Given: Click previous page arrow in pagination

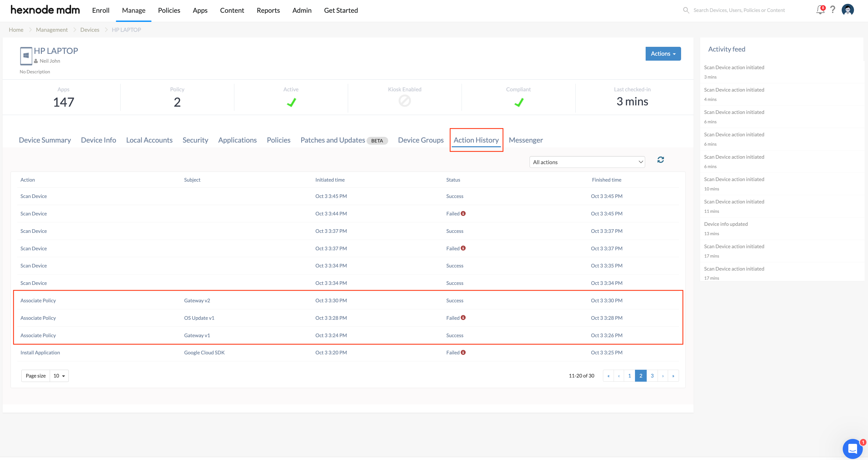Looking at the screenshot, I should 619,376.
